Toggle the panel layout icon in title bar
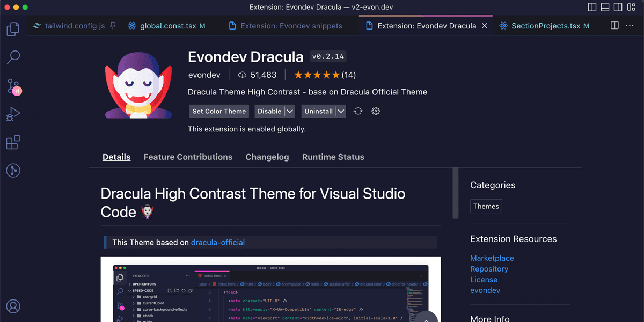 (x=605, y=7)
